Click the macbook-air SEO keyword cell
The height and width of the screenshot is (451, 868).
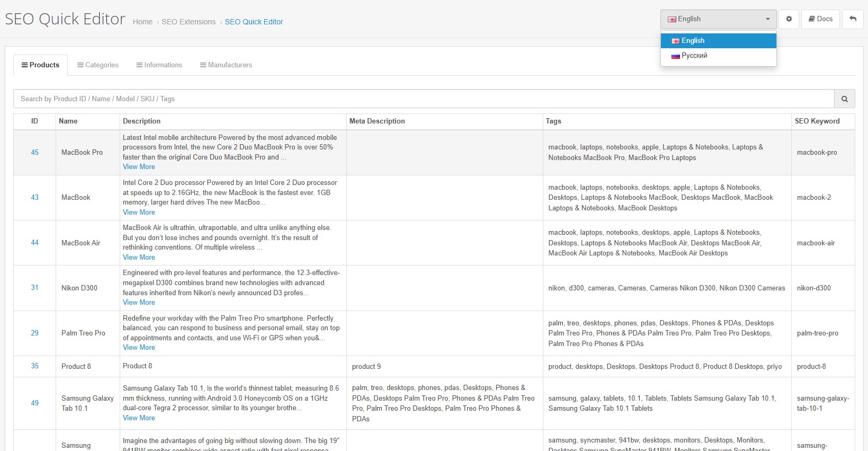[x=823, y=243]
